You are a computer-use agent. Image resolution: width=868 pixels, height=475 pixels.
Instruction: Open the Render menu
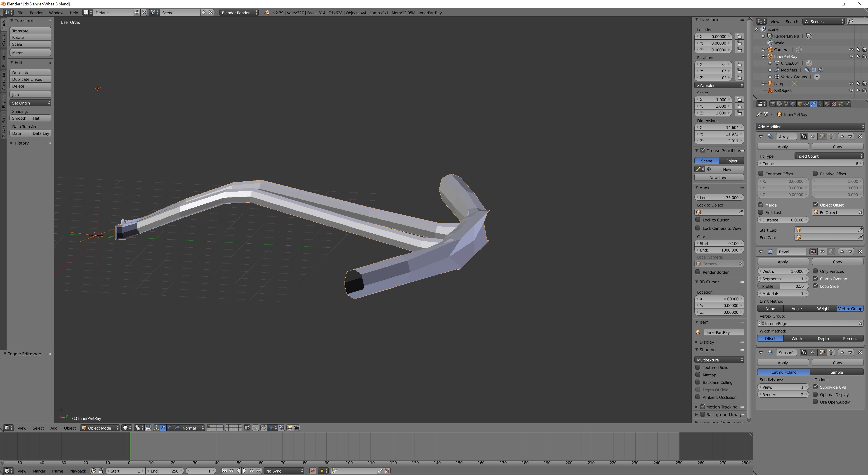(x=36, y=13)
